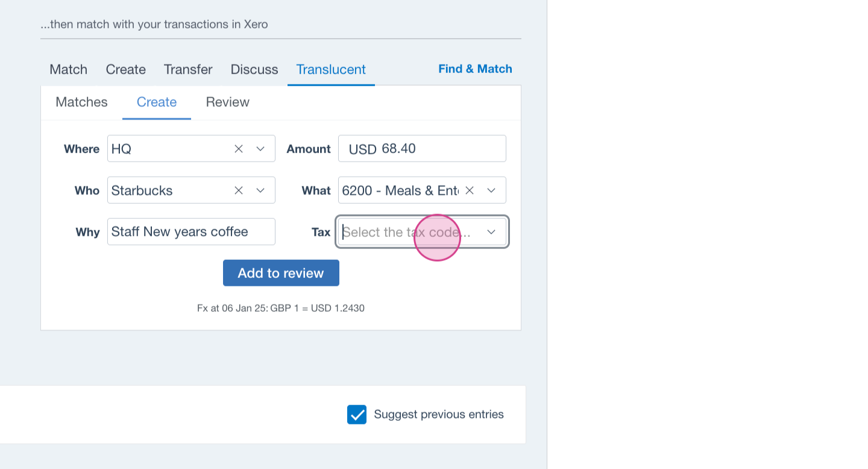This screenshot has width=868, height=469.
Task: Open the top-level Create tab
Action: point(125,69)
